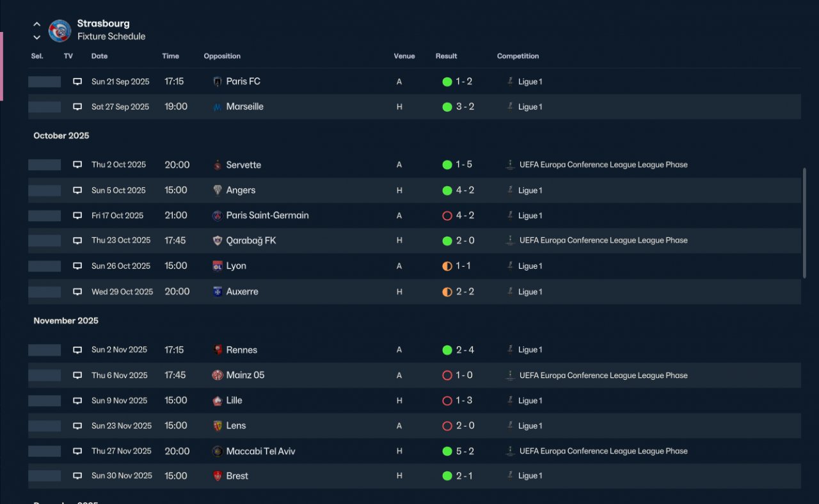The width and height of the screenshot is (819, 504).
Task: Sort by Competition column header
Action: pyautogui.click(x=518, y=56)
